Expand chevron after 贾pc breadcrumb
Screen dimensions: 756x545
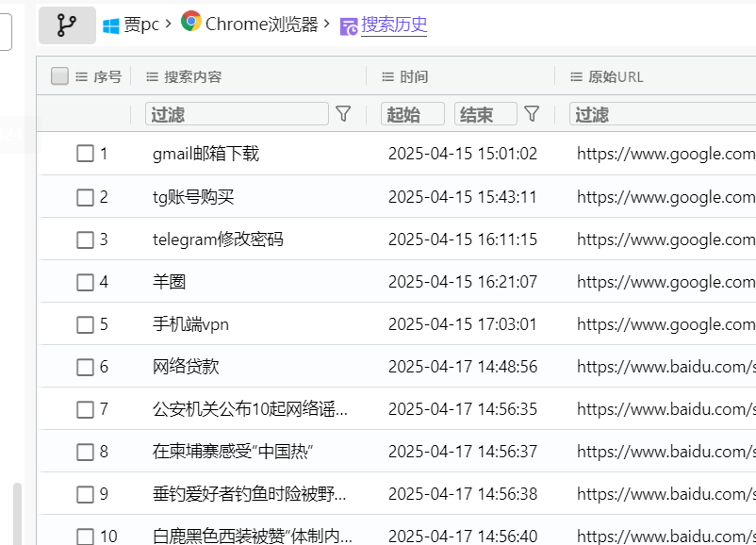tap(169, 24)
